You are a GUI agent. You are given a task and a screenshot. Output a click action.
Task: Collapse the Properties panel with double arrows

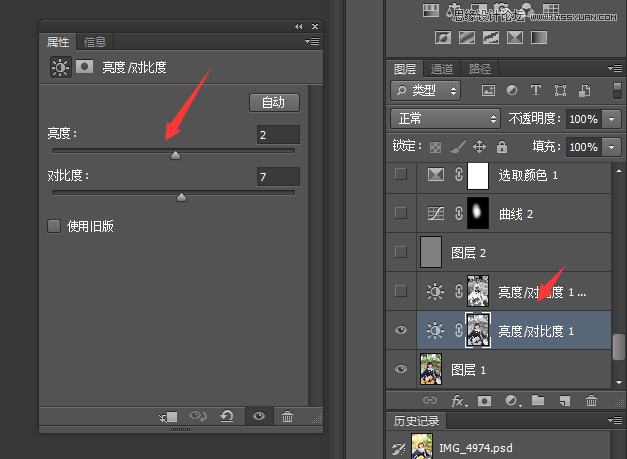299,26
